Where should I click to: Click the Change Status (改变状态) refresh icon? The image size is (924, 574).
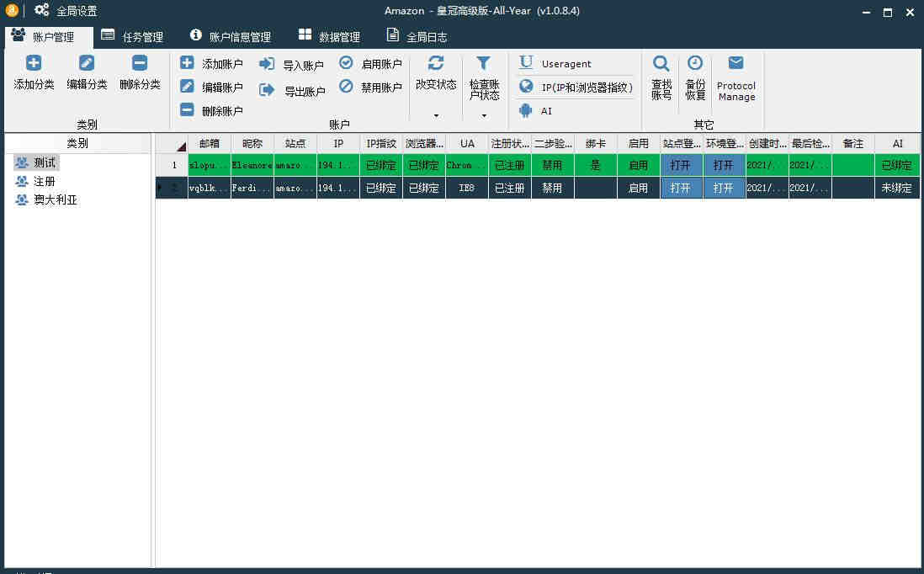(436, 63)
